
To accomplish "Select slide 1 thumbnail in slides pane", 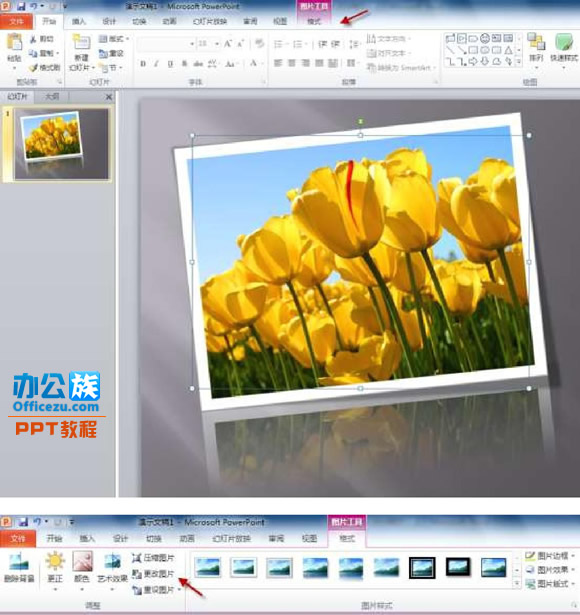I will coord(61,144).
